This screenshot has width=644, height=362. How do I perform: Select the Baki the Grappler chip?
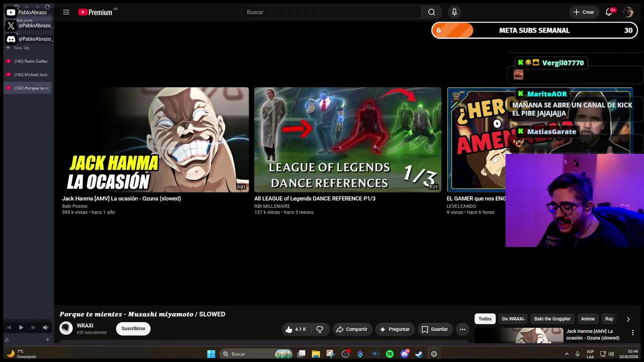pyautogui.click(x=552, y=319)
